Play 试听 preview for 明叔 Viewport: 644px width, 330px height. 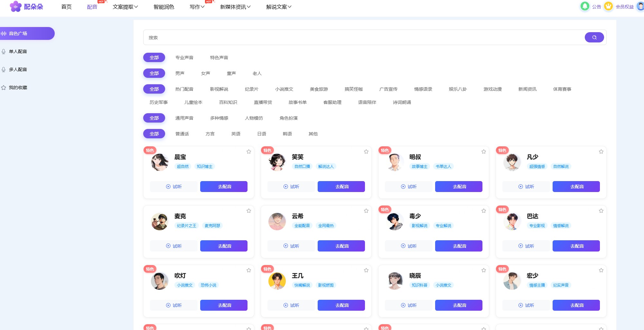(409, 187)
